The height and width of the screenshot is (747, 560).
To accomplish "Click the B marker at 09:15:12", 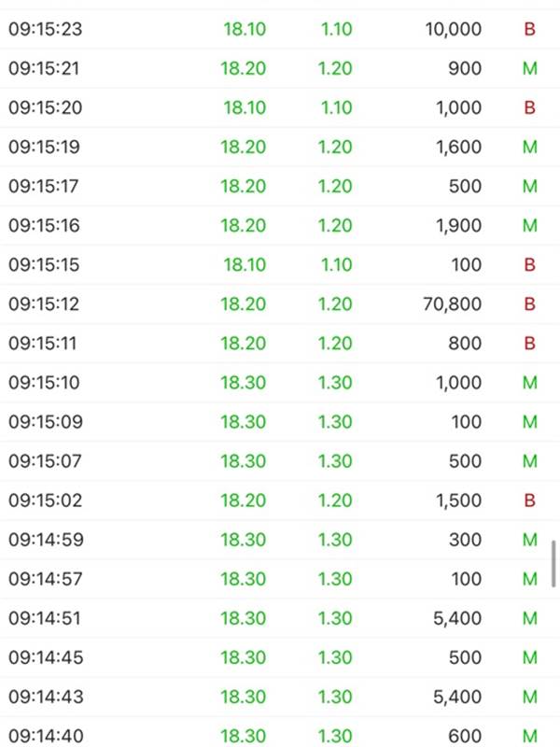I will coord(529,304).
